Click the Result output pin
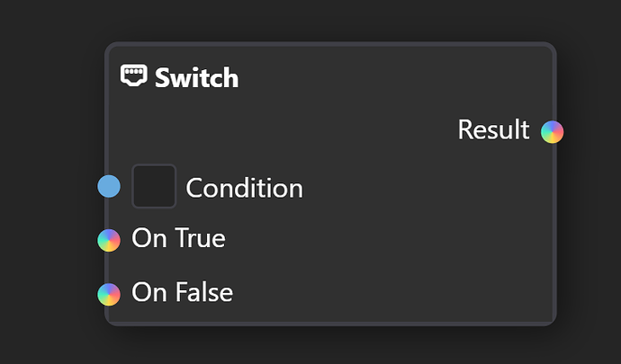This screenshot has height=364, width=621. [552, 132]
